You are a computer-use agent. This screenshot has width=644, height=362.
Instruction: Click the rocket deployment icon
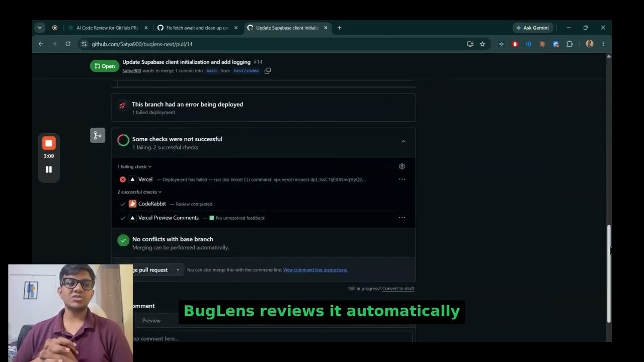pyautogui.click(x=122, y=106)
